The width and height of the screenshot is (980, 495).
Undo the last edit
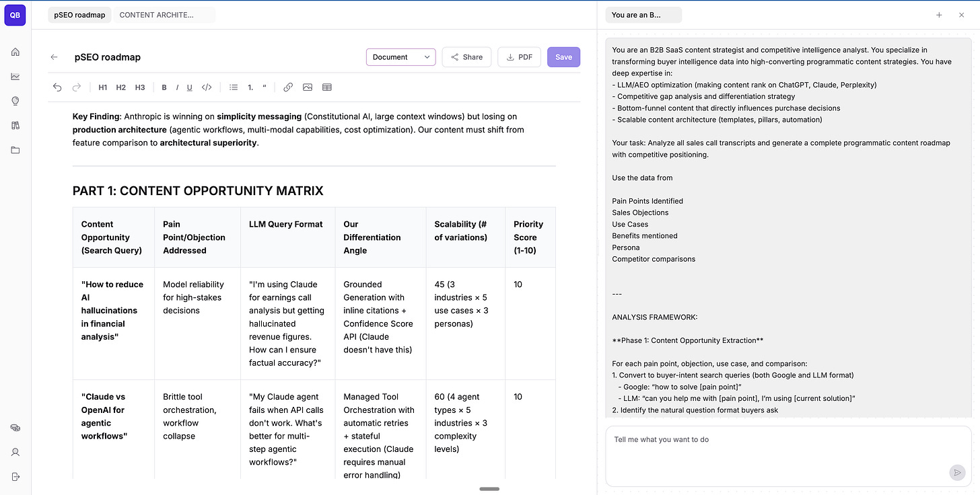pyautogui.click(x=57, y=87)
